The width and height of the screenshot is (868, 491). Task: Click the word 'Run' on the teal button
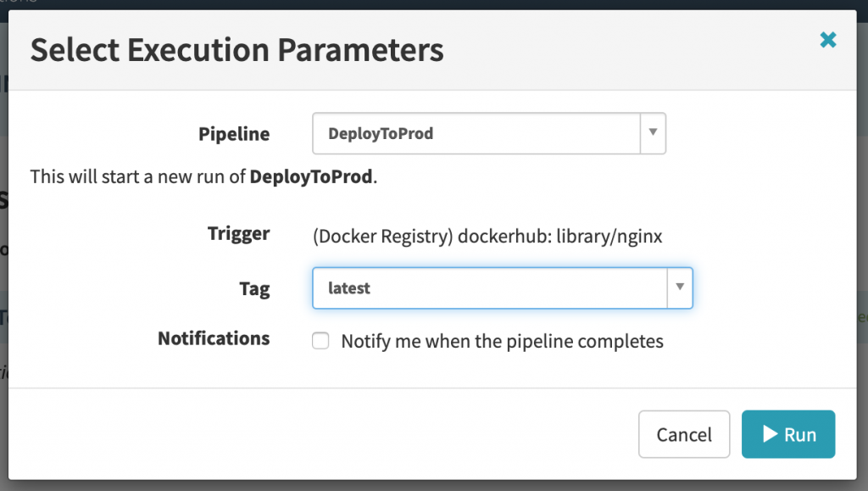[x=800, y=434]
